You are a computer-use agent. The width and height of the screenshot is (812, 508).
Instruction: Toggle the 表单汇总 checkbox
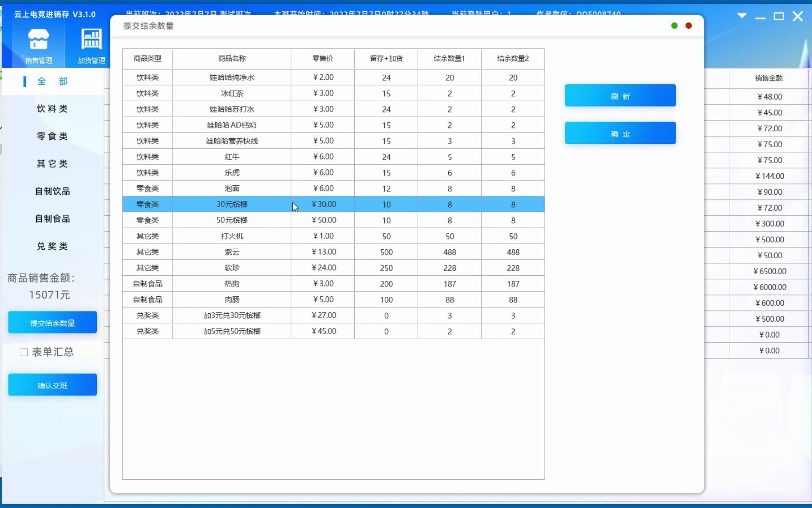(x=23, y=352)
